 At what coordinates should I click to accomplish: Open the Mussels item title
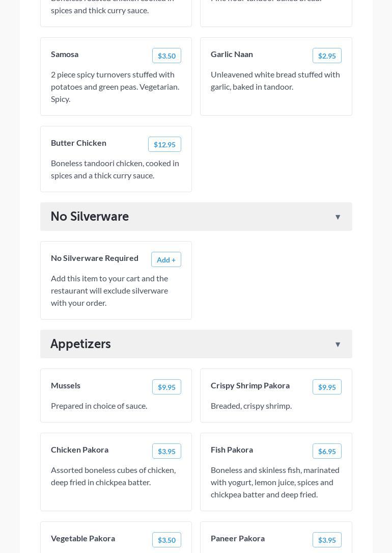coord(66,386)
